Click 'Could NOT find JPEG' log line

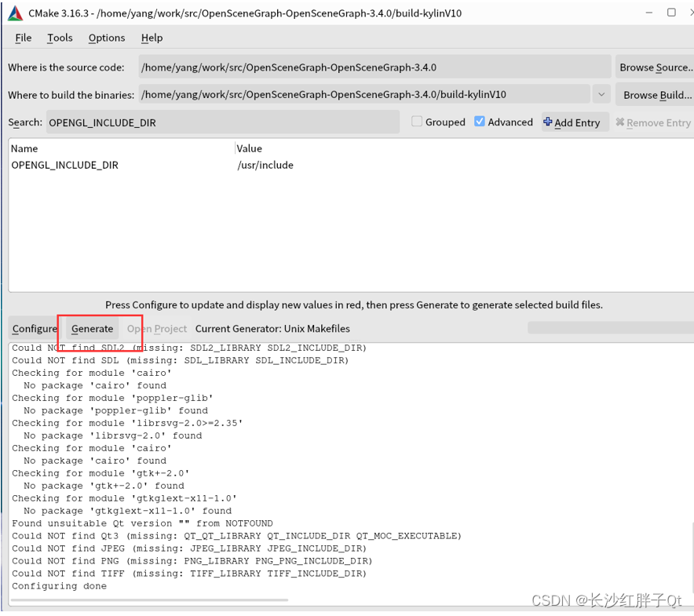189,549
